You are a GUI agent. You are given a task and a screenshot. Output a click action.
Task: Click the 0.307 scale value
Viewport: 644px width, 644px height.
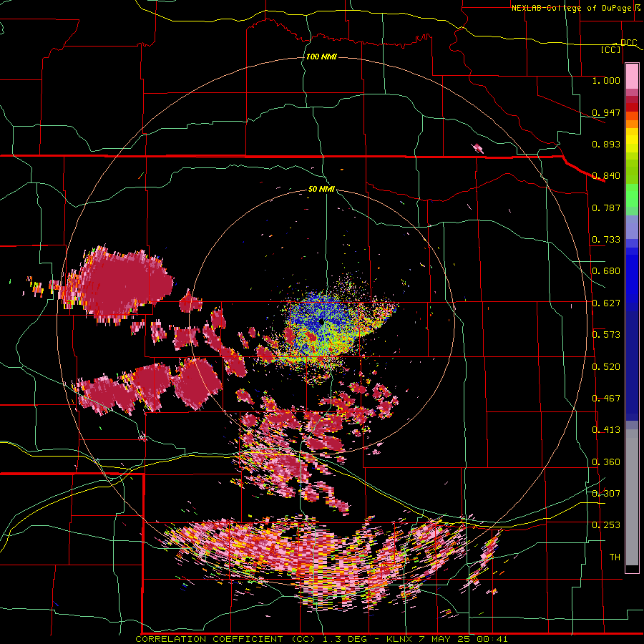click(x=606, y=493)
